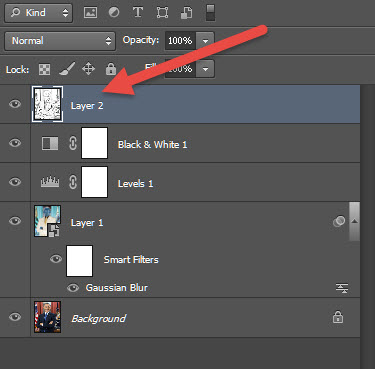Click link icon on Black & White 1

(73, 143)
